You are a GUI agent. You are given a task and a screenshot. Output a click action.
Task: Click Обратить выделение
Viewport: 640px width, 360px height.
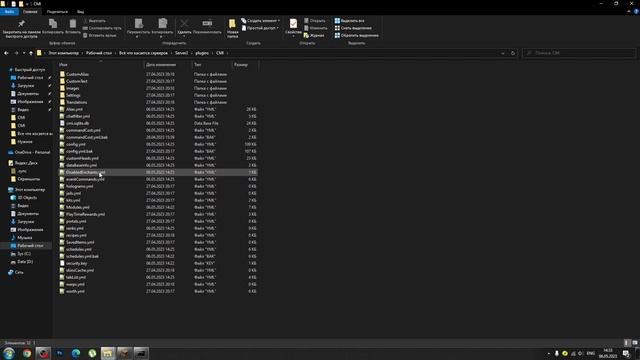(356, 36)
